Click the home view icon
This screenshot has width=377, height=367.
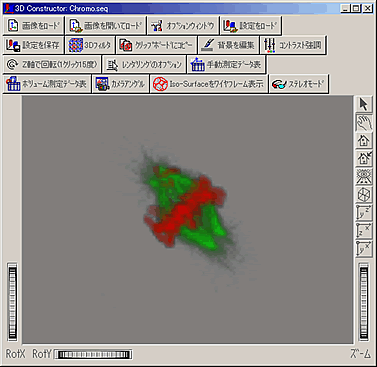pyautogui.click(x=364, y=140)
